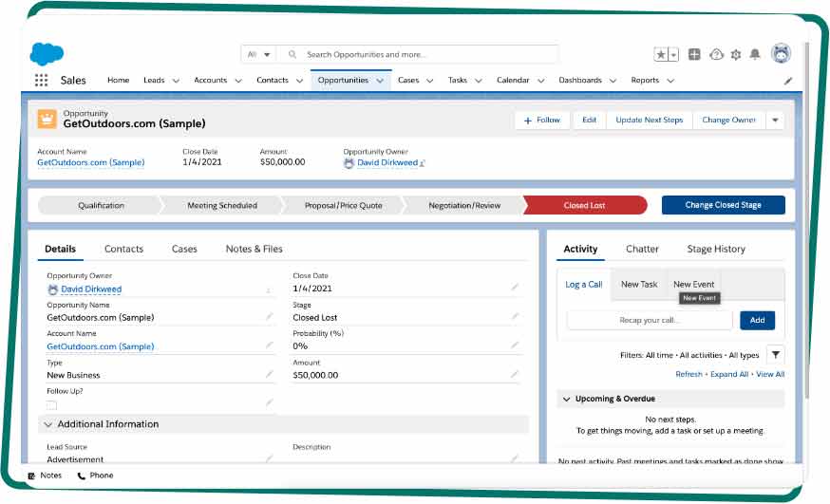Switch to the Chatter tab
Image resolution: width=830 pixels, height=504 pixels.
pyautogui.click(x=642, y=249)
